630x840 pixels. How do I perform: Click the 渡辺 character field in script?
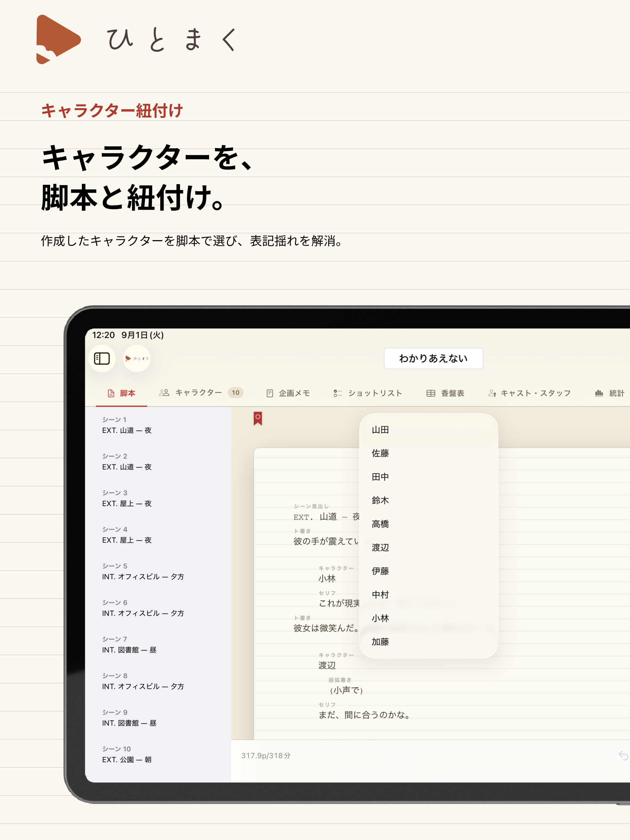327,665
